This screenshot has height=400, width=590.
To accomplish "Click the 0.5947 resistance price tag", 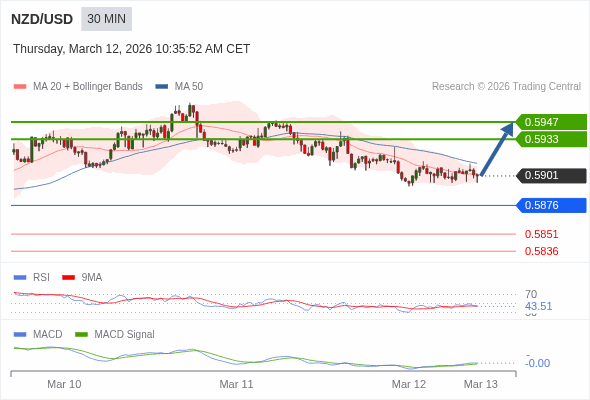I will coord(551,122).
